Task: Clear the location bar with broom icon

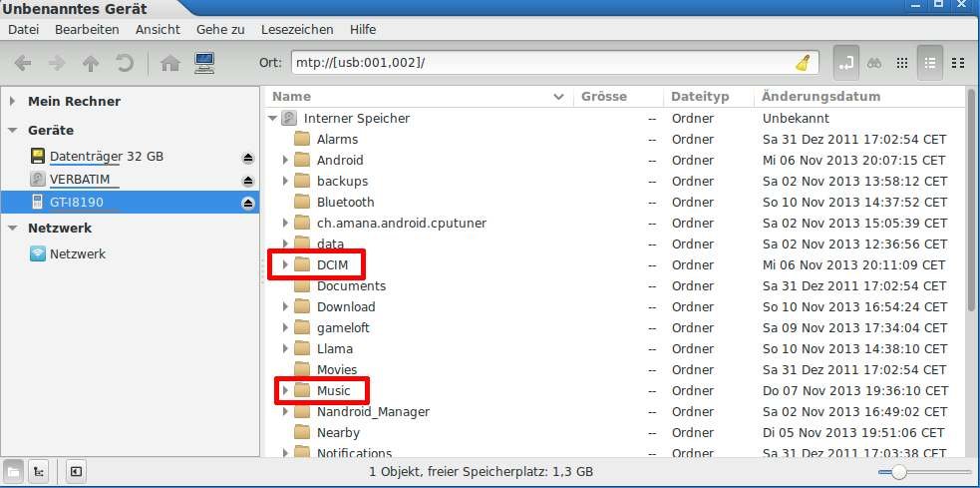Action: [x=804, y=63]
